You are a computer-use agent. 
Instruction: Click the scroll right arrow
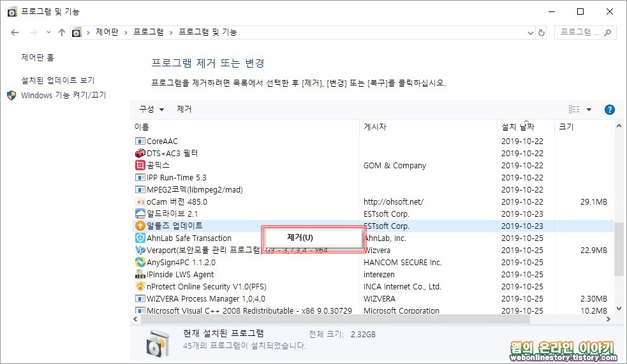click(609, 319)
